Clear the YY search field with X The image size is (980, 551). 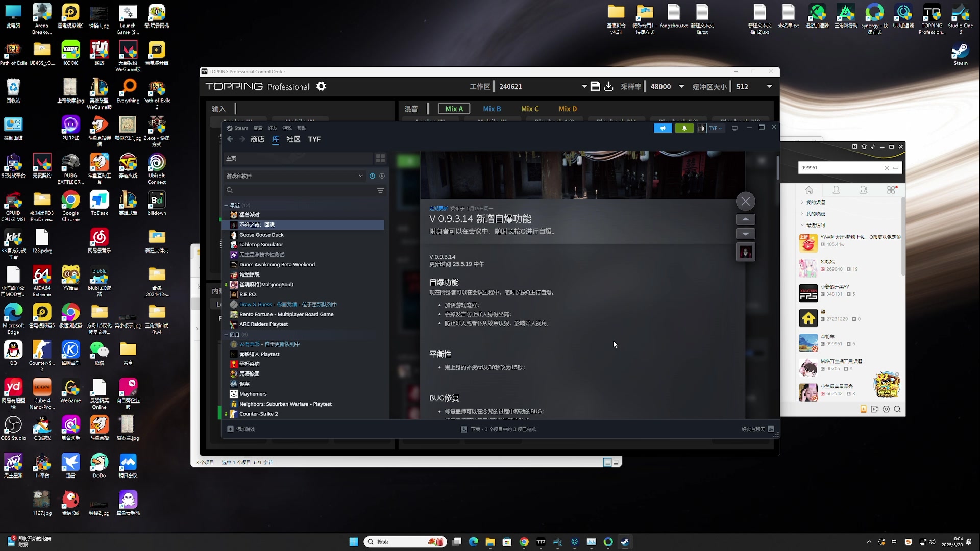(887, 168)
